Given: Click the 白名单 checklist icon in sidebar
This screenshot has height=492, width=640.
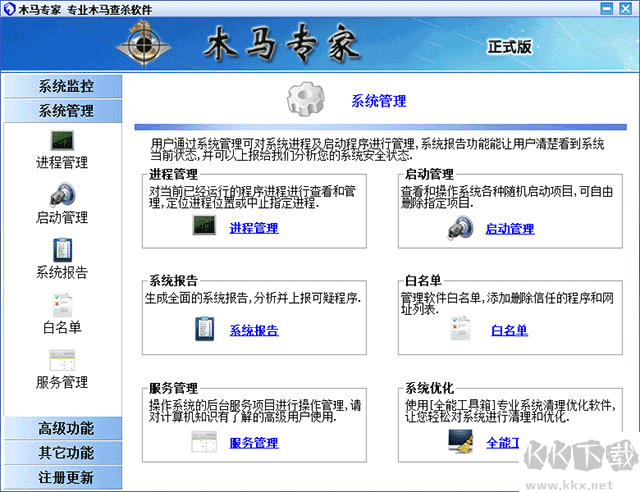Looking at the screenshot, I should pos(62,305).
